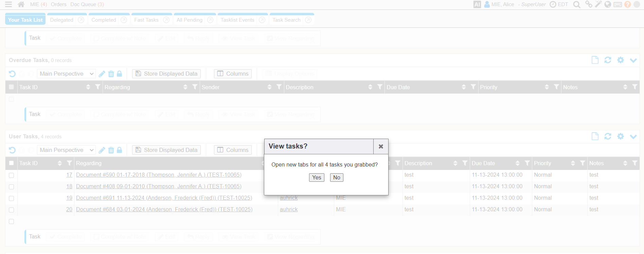Click the orange help question mark icon

click(627, 4)
